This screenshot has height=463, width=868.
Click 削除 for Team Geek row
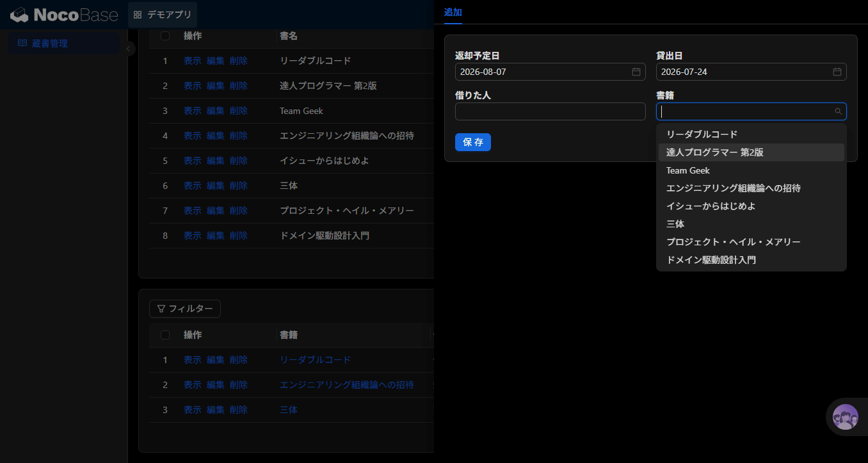coord(239,111)
